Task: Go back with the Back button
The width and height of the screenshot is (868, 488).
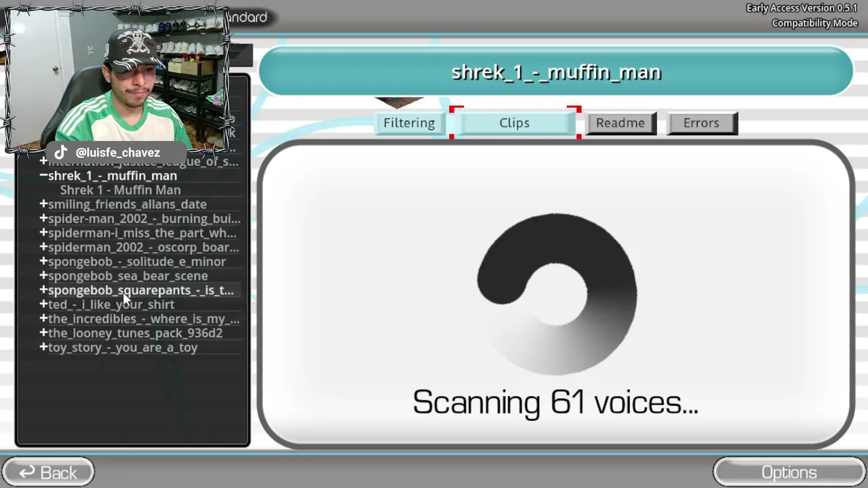Action: tap(47, 472)
